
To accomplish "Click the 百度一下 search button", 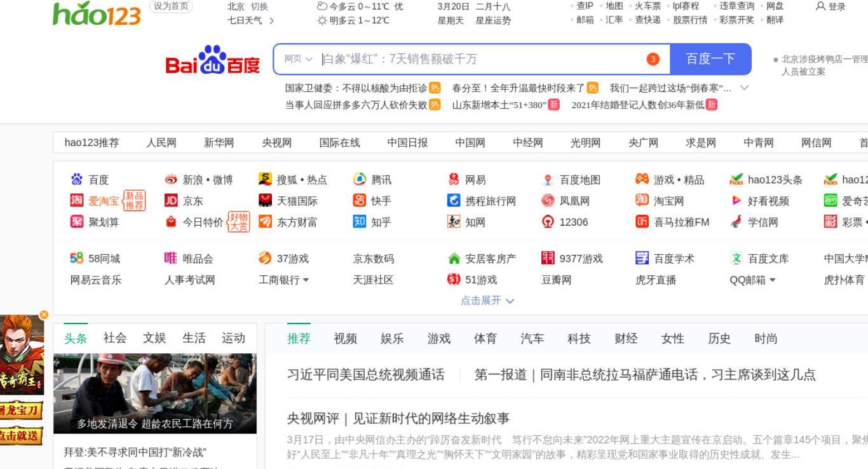I will point(710,59).
